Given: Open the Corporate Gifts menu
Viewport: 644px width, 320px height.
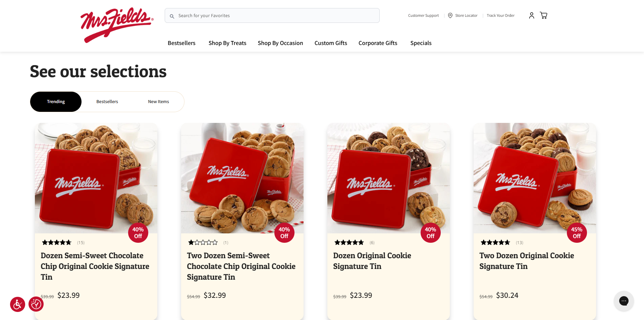Looking at the screenshot, I should click(x=378, y=43).
